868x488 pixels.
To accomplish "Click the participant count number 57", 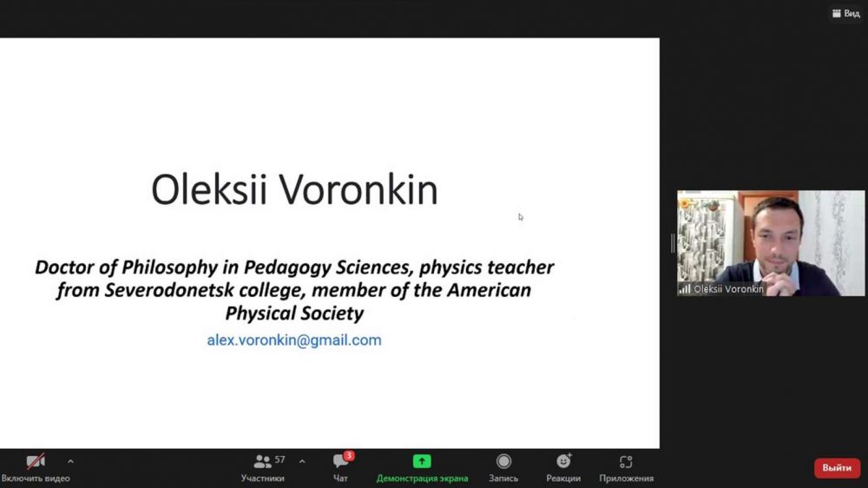I will pos(279,459).
